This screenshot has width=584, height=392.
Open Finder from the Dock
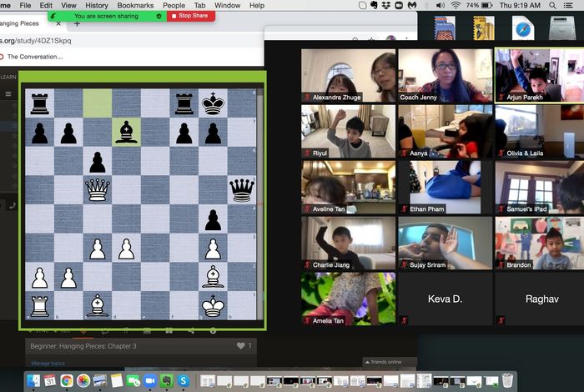(33, 381)
